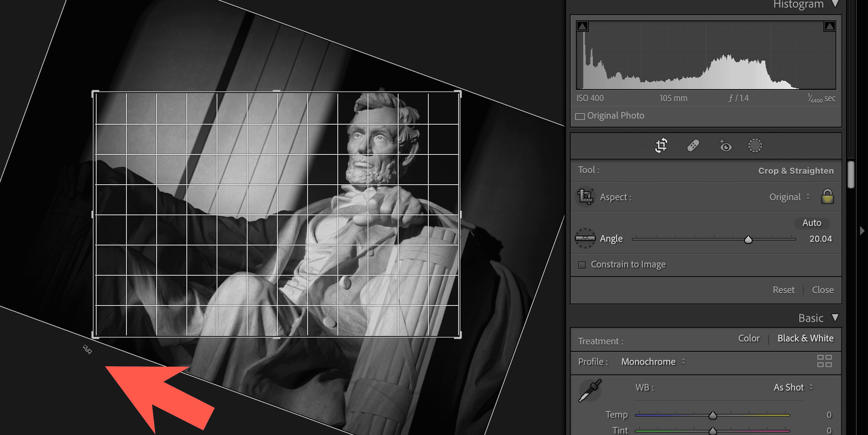This screenshot has width=868, height=435.
Task: Open the Monochrome profile dropdown
Action: tap(653, 362)
